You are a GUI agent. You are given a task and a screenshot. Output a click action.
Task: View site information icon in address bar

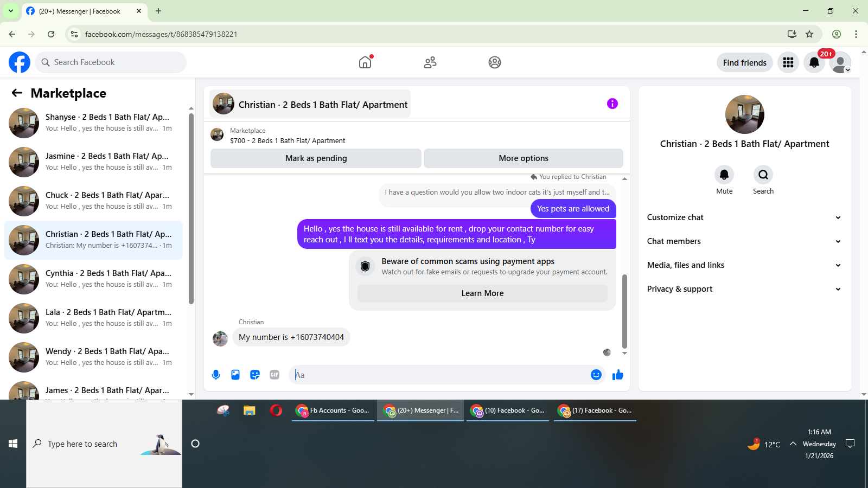74,34
